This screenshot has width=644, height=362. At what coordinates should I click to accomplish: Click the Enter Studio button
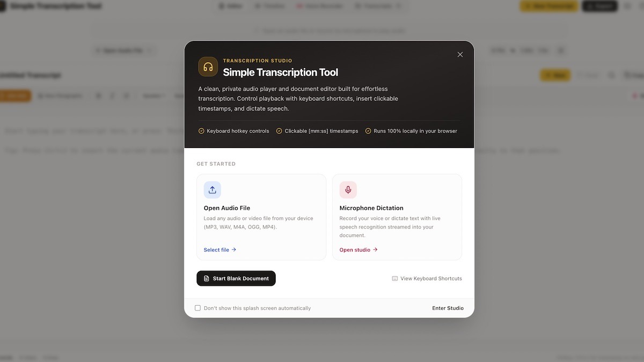[448, 308]
